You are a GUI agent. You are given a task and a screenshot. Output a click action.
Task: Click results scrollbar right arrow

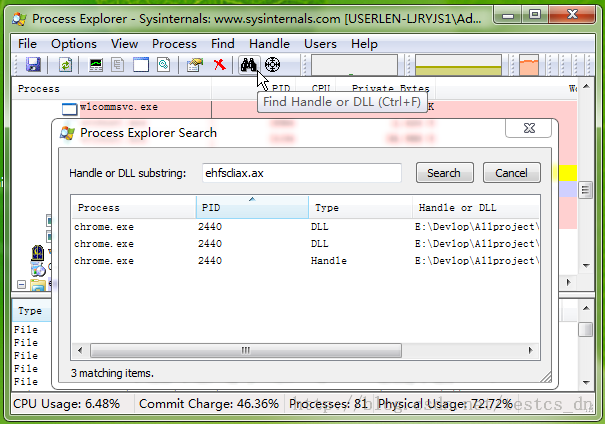531,350
